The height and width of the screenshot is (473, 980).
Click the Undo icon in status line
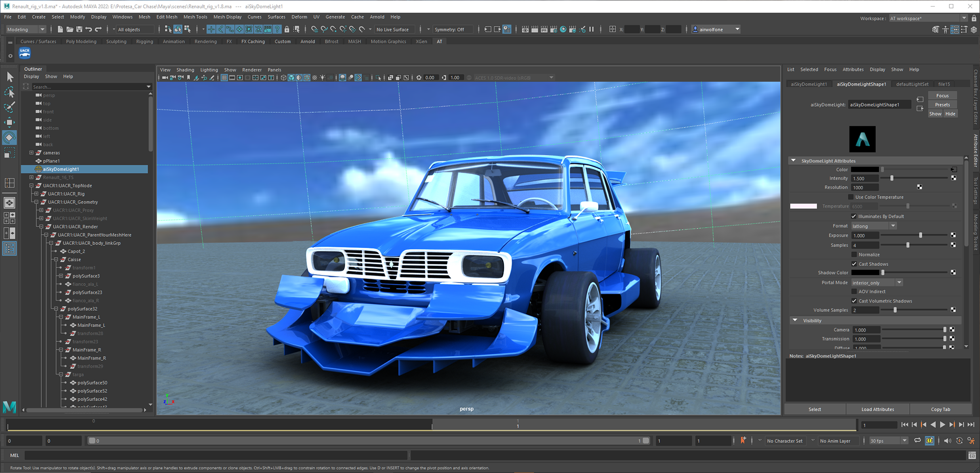coord(89,29)
